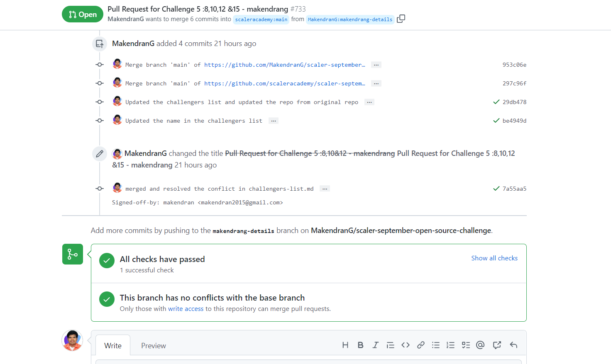Open MakendranG profile in the header
611x364 pixels.
[x=125, y=19]
